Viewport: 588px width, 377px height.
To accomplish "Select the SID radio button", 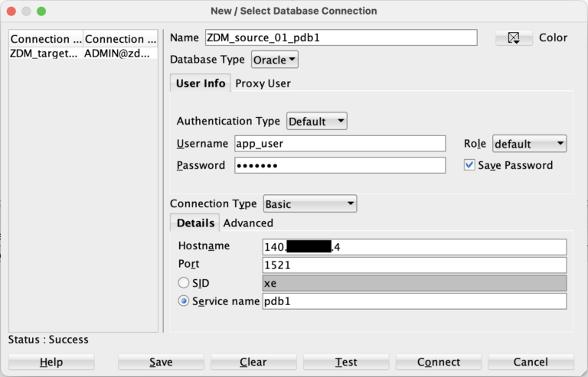I will 184,283.
